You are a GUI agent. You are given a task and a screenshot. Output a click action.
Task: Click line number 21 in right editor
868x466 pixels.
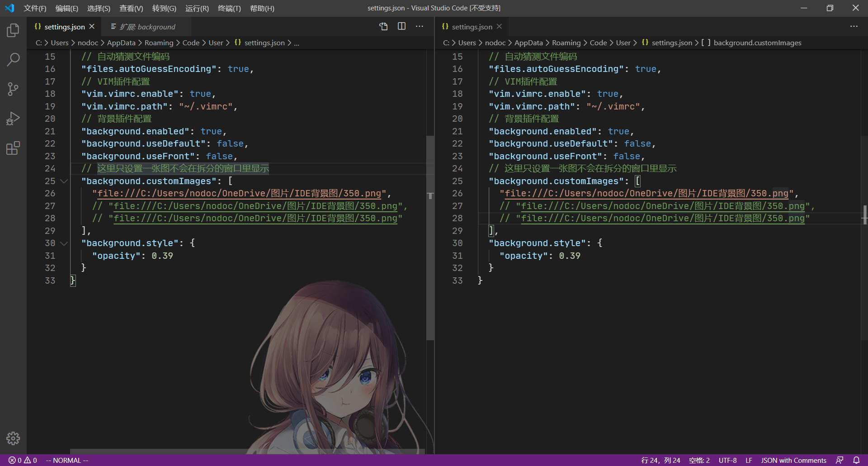click(x=457, y=131)
